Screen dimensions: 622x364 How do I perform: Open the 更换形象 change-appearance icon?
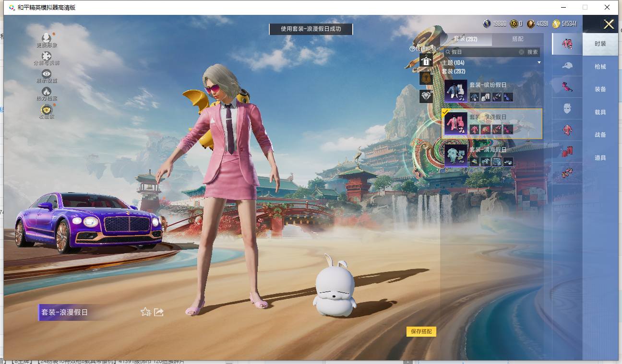tap(47, 38)
